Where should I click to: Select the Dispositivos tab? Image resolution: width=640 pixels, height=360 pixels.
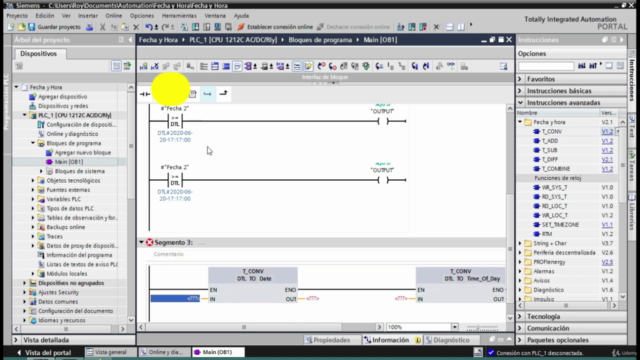[38, 53]
